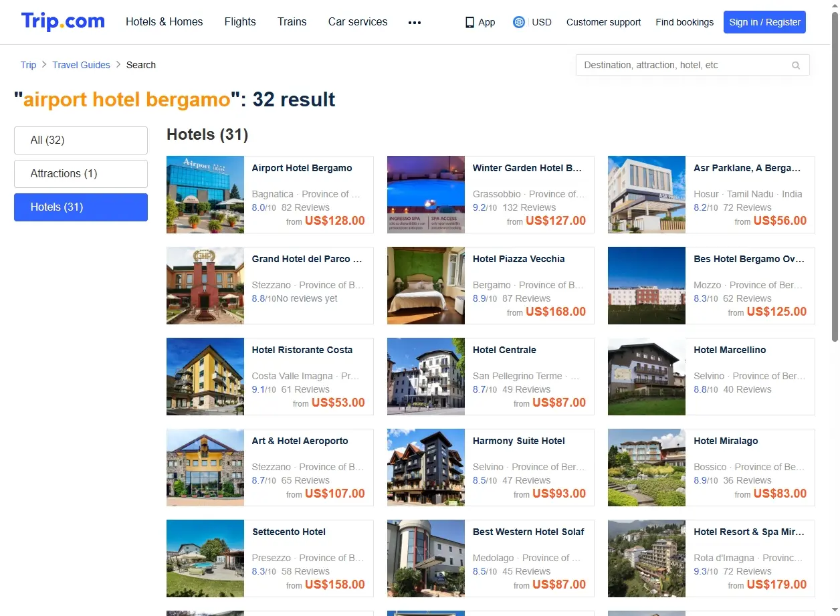
Task: Click Hotel Centrale title
Action: pyautogui.click(x=504, y=350)
